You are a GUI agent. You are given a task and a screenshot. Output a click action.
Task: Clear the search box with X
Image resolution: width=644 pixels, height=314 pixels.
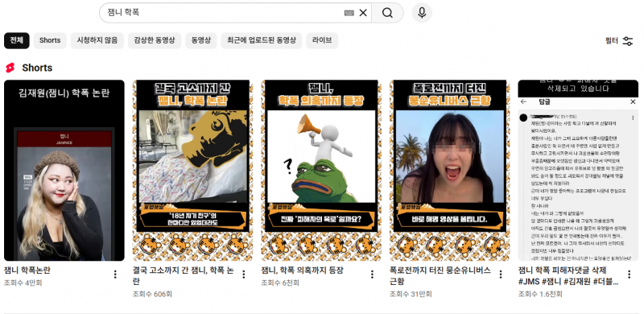363,13
